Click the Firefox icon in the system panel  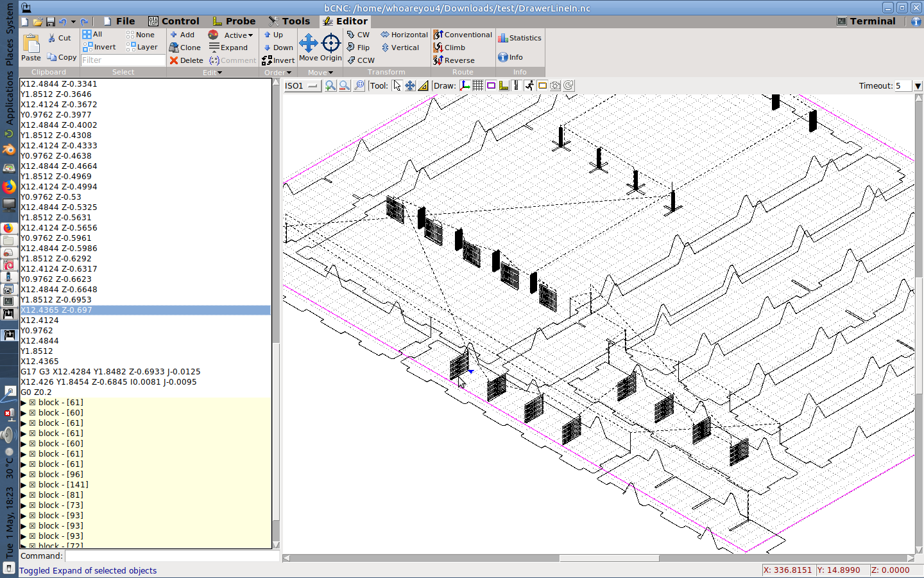tap(9, 186)
